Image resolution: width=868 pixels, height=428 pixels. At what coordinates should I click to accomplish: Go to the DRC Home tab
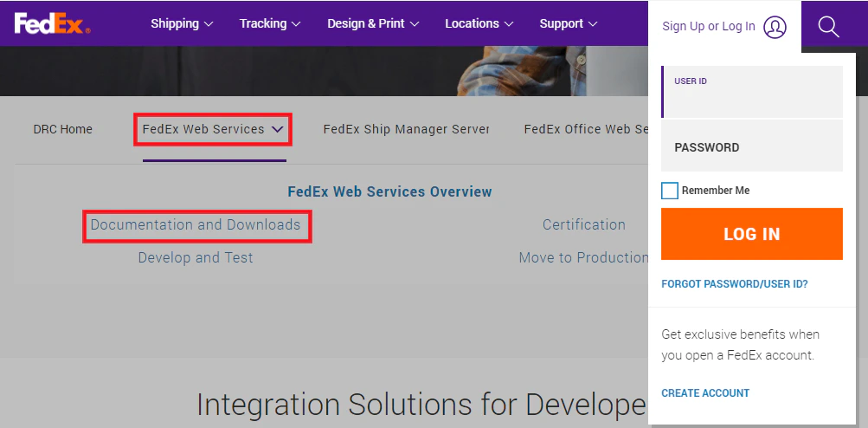point(63,129)
